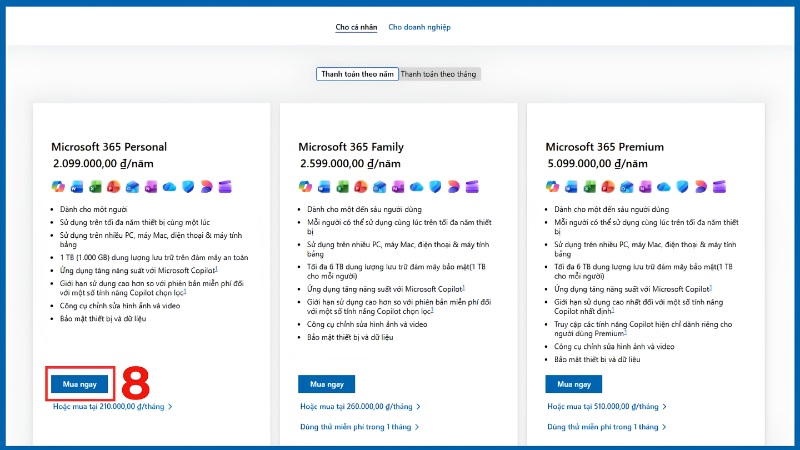Click the Defender shield icon under Microsoft 365 Premium

click(x=682, y=187)
